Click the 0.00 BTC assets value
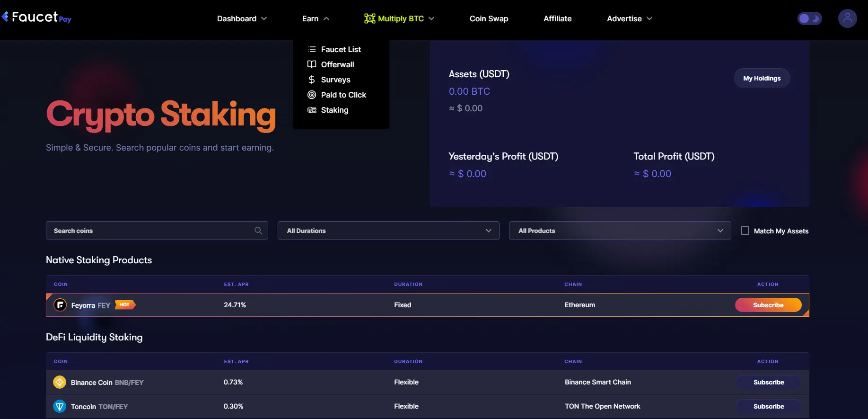The width and height of the screenshot is (868, 419). [x=469, y=91]
